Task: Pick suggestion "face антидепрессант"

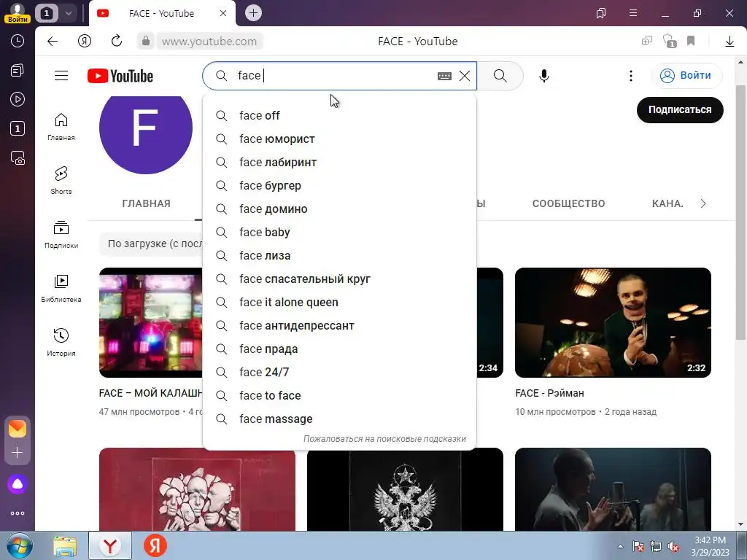Action: click(339, 326)
